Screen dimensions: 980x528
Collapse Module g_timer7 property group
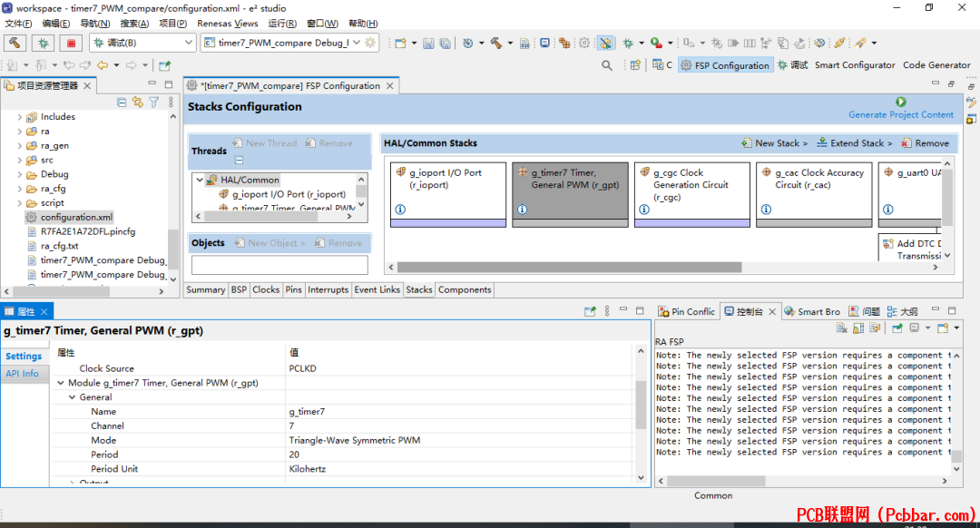(61, 383)
